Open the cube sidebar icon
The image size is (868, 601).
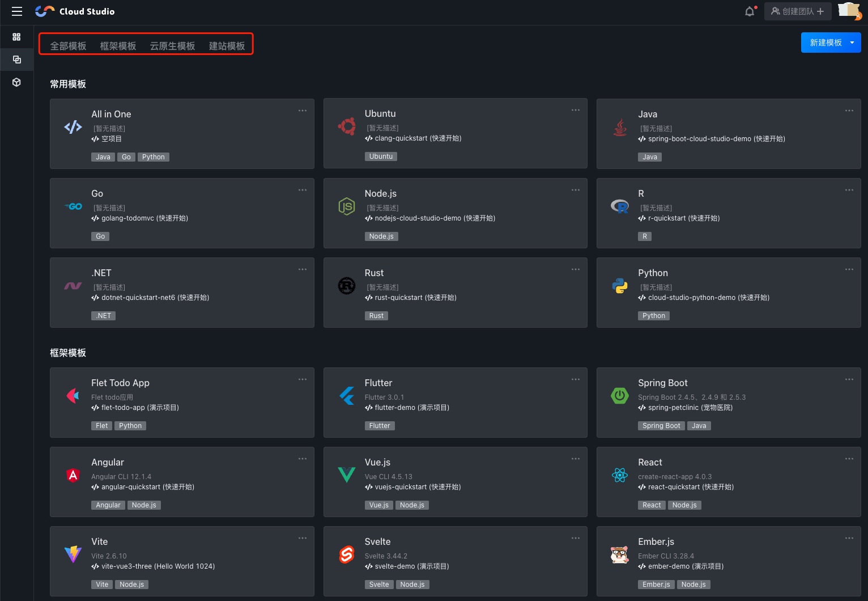click(16, 82)
